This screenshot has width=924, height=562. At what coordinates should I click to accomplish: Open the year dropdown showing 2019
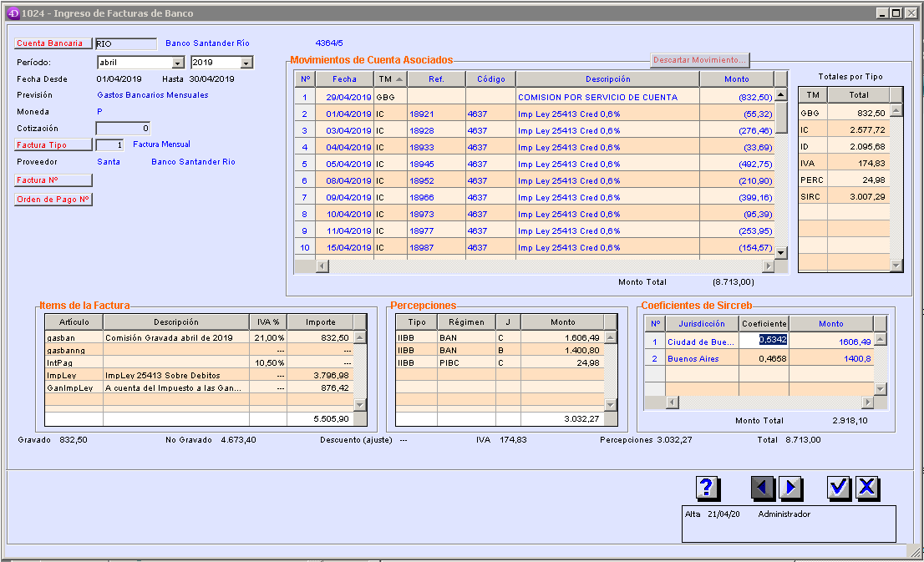click(246, 63)
